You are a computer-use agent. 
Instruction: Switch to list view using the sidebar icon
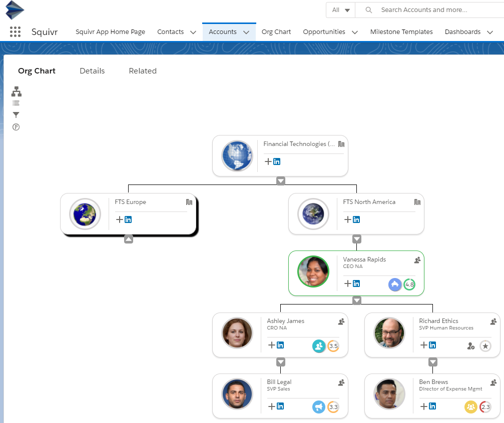pyautogui.click(x=16, y=103)
